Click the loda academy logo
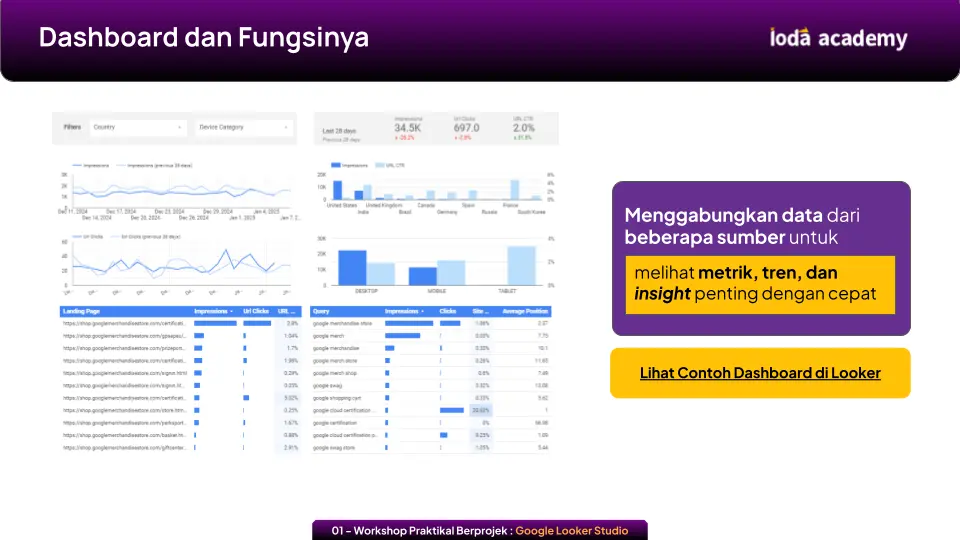The width and height of the screenshot is (960, 540). coord(838,39)
